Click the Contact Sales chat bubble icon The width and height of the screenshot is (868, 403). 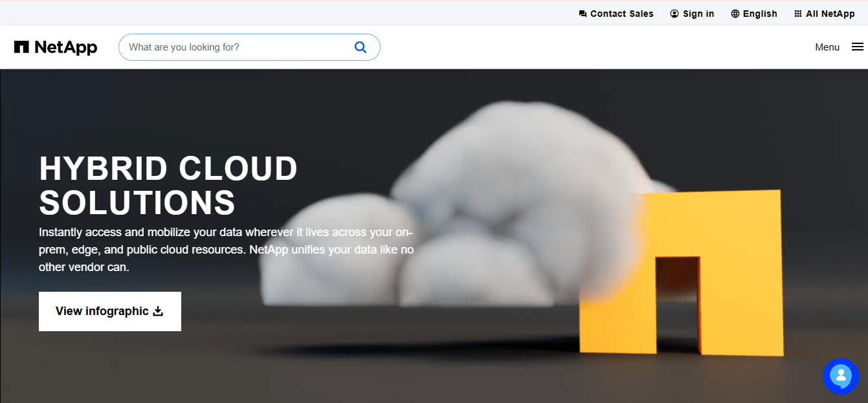coord(583,14)
